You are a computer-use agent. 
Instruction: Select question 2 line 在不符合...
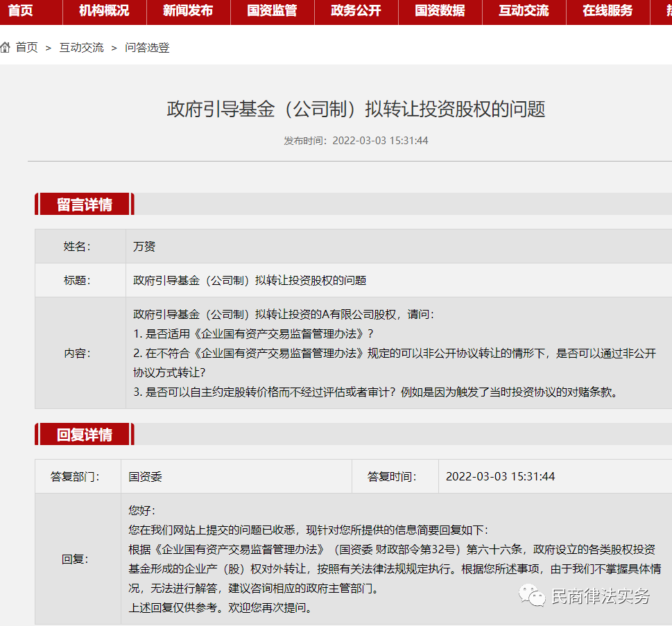click(395, 353)
